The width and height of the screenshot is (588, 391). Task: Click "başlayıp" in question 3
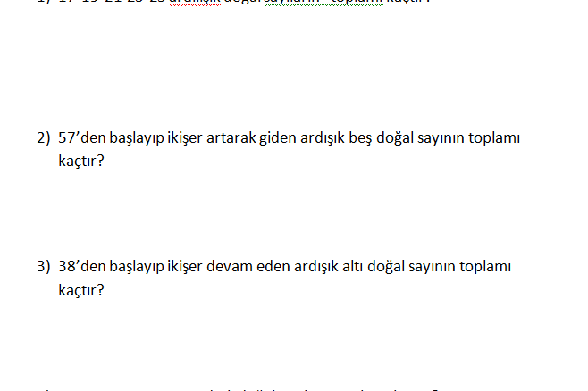pos(137,268)
